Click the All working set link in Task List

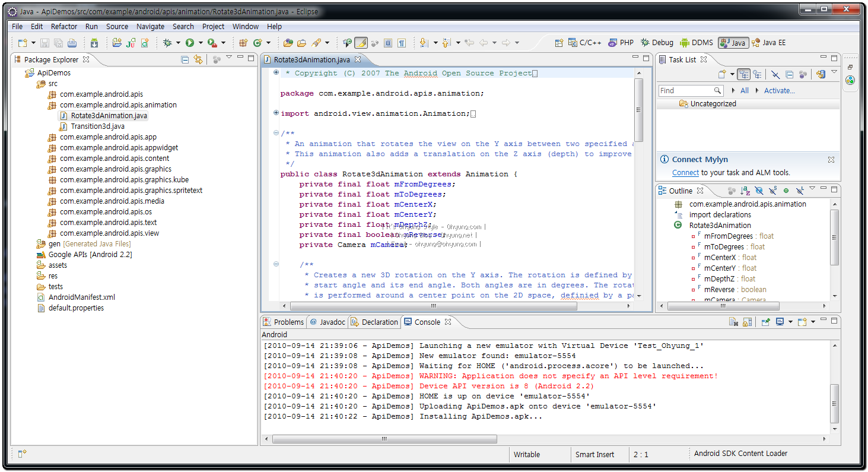tap(744, 91)
